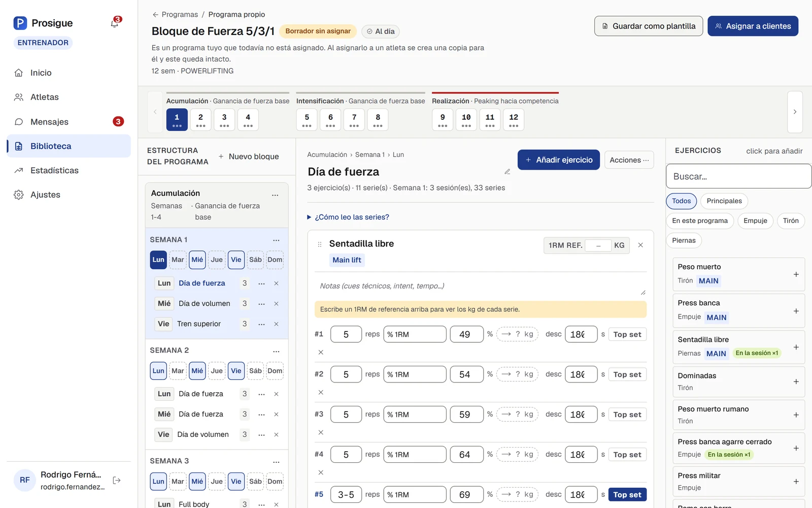The height and width of the screenshot is (508, 812).
Task: Toggle Vie day in Semana 3
Action: [236, 482]
